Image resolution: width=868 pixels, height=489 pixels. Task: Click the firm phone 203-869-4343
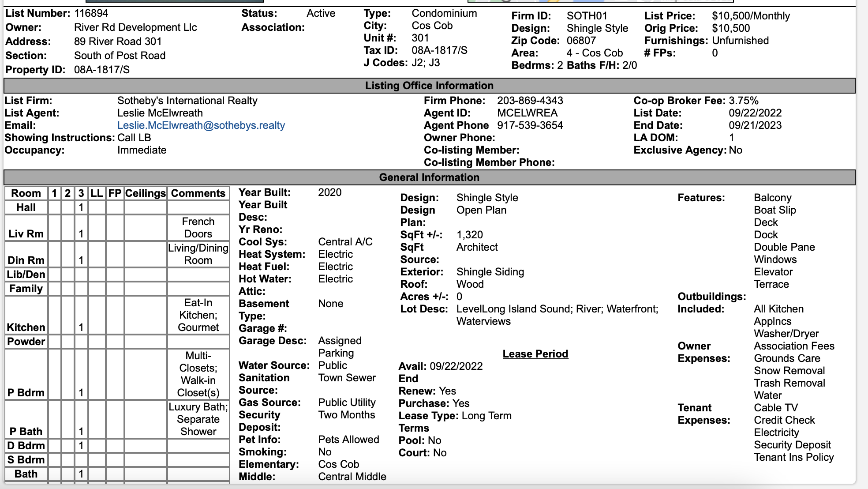pyautogui.click(x=530, y=101)
